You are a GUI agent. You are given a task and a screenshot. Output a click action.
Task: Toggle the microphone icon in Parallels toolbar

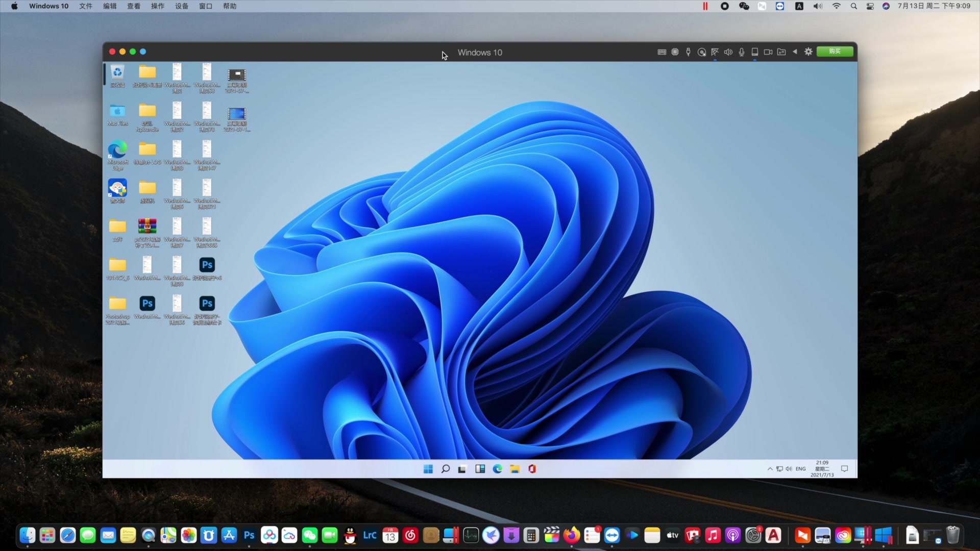click(x=742, y=52)
